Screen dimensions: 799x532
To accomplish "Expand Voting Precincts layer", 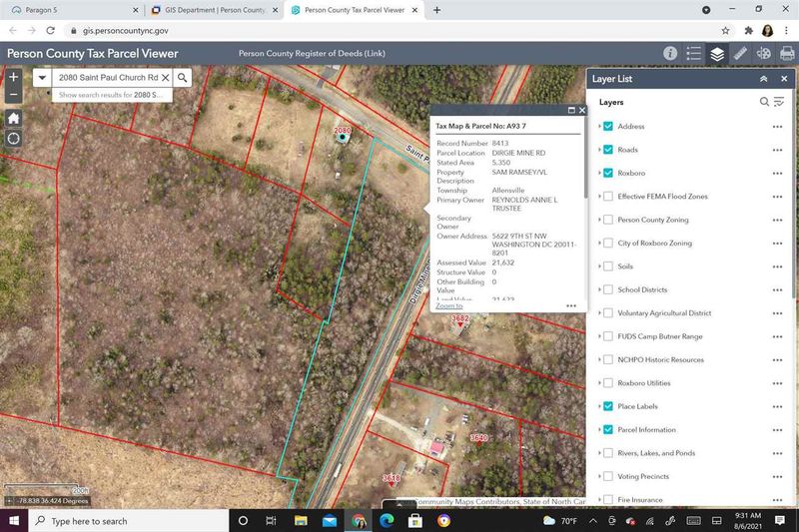I will [x=600, y=476].
